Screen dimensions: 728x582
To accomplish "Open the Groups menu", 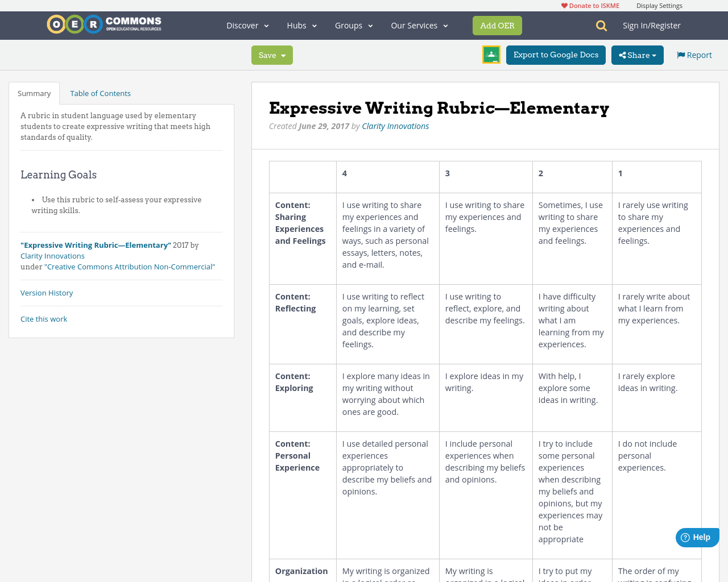I will click(353, 25).
